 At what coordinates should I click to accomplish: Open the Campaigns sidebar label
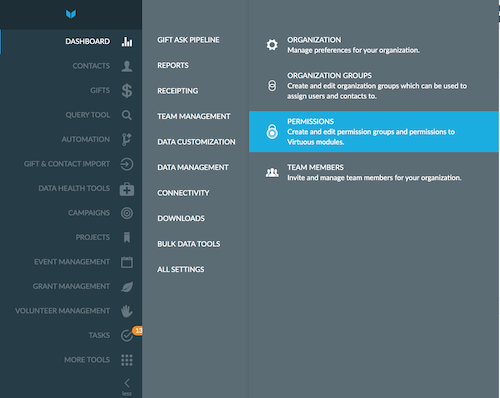(x=89, y=213)
